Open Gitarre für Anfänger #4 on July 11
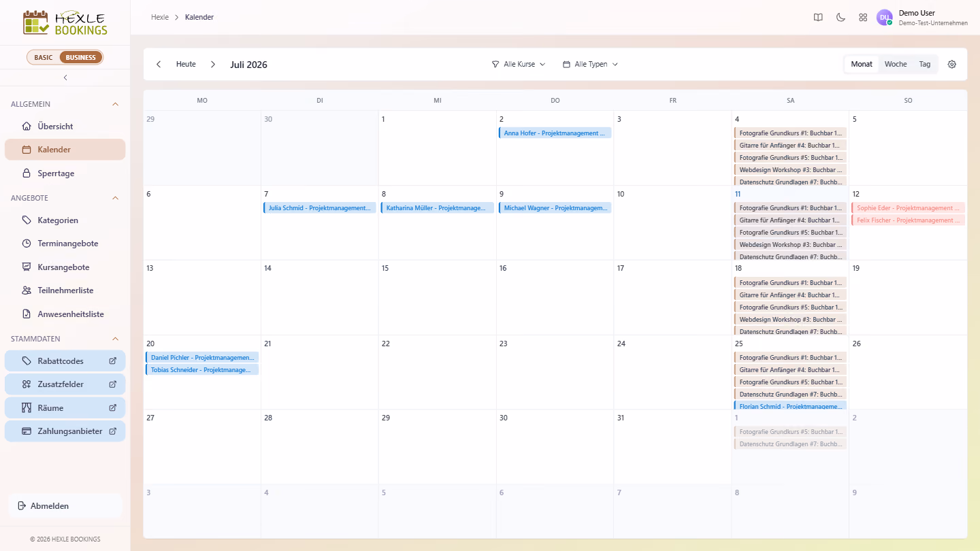This screenshot has height=551, width=980. [790, 220]
